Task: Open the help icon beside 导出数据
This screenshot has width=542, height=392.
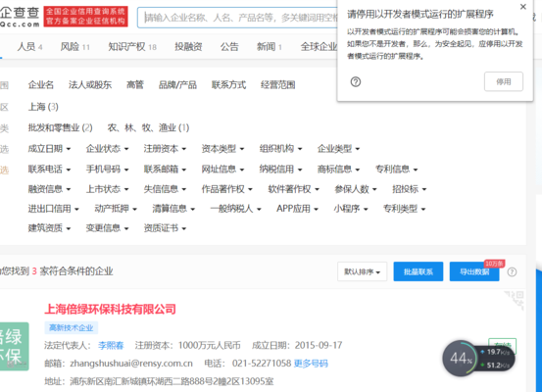Action: (512, 272)
